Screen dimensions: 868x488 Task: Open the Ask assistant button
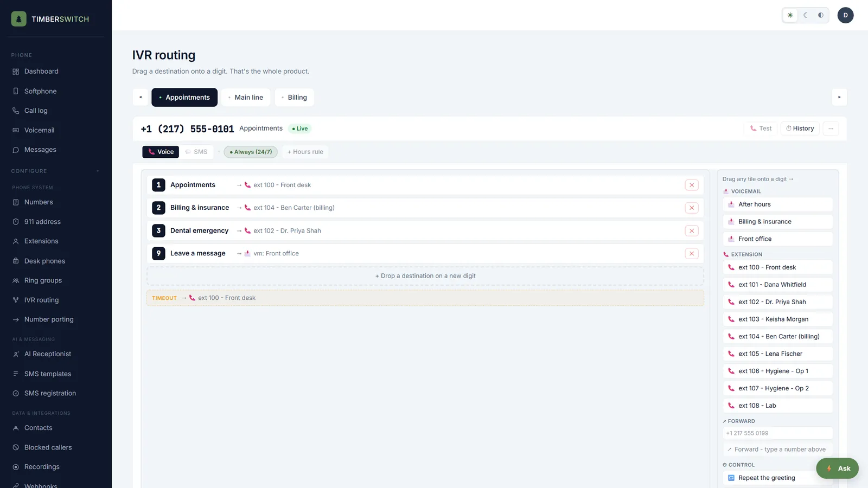pos(837,468)
